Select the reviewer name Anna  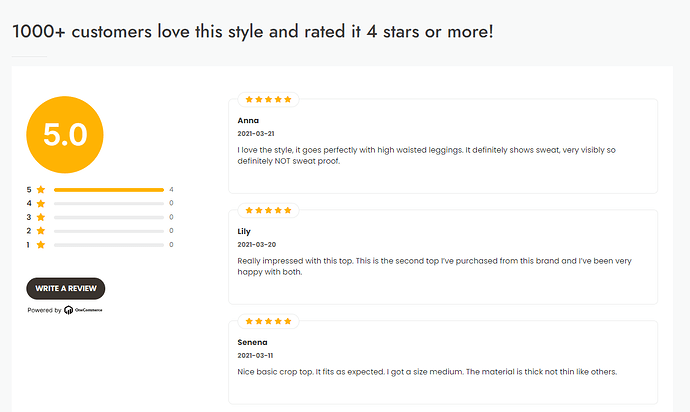(248, 120)
